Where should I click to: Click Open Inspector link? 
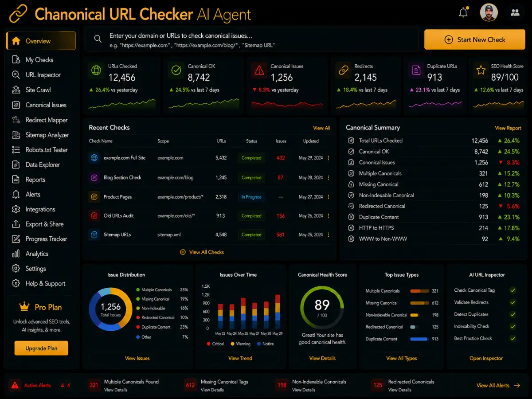(486, 358)
